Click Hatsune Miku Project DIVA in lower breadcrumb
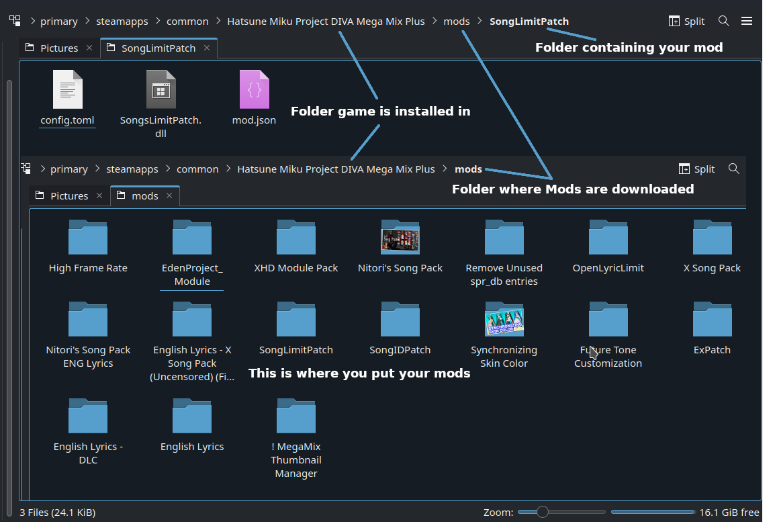Viewport: 775px width, 532px height. (x=336, y=169)
